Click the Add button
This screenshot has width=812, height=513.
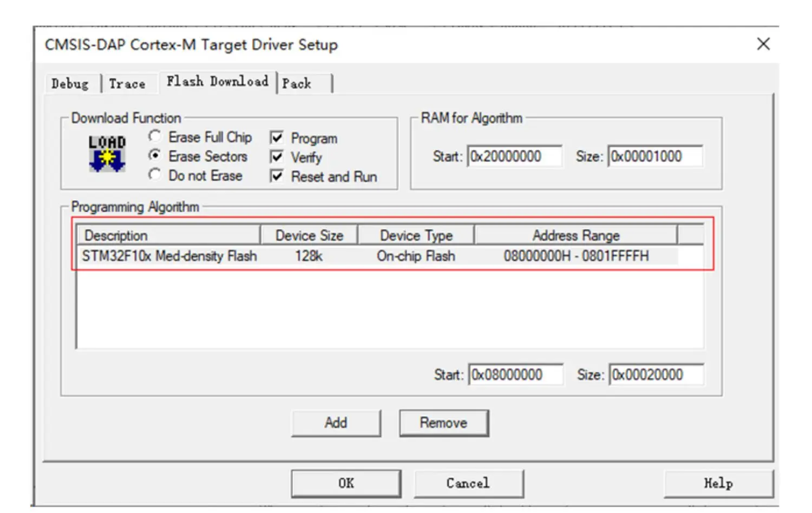coord(336,423)
